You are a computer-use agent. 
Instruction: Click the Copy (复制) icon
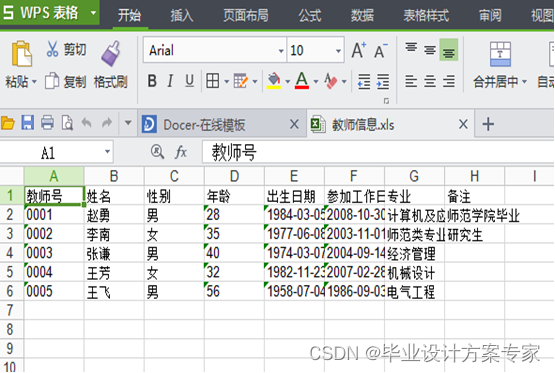52,81
